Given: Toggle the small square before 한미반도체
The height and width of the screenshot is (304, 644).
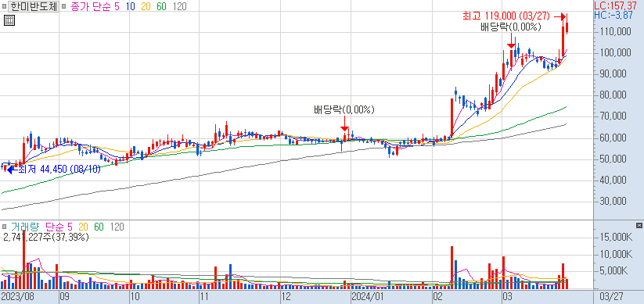Looking at the screenshot, I should click(5, 6).
